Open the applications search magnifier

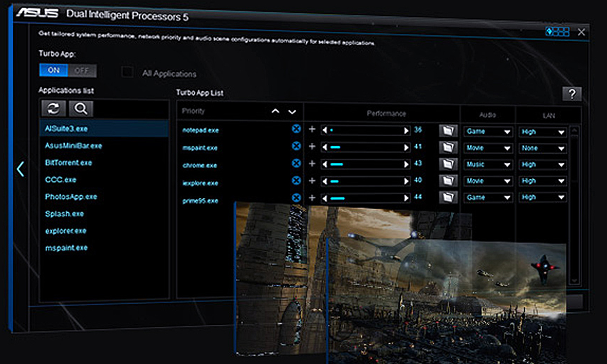(x=81, y=109)
